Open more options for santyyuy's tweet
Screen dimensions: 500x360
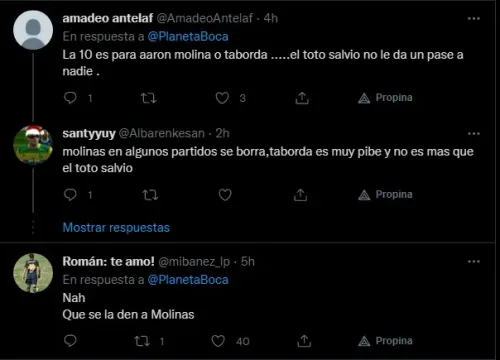pos(474,134)
